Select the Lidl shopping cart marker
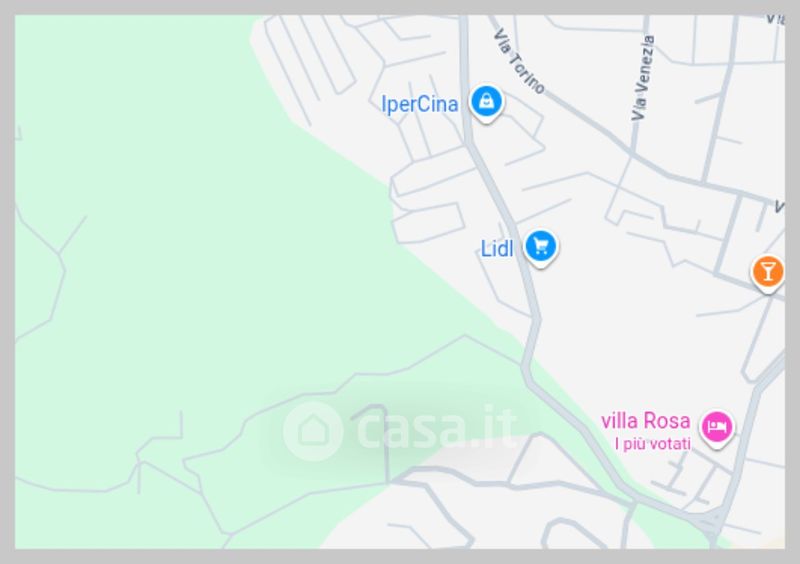Viewport: 800px width, 564px height. tap(540, 248)
